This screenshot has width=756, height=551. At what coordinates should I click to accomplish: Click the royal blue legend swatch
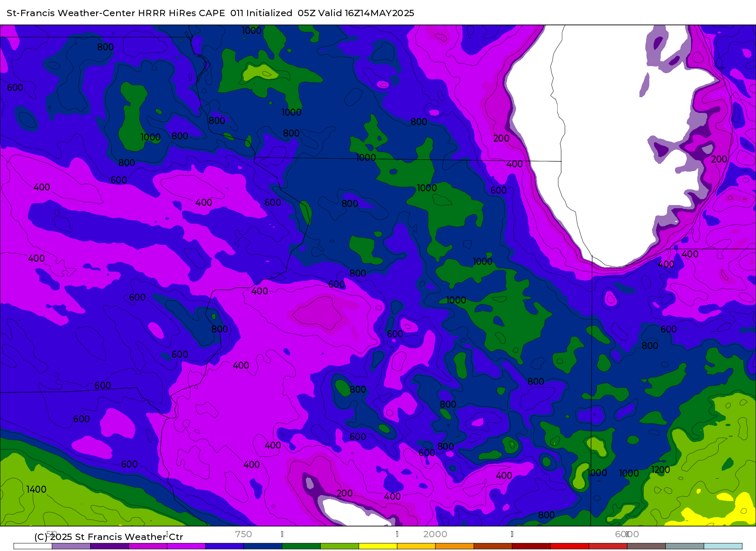point(224,546)
